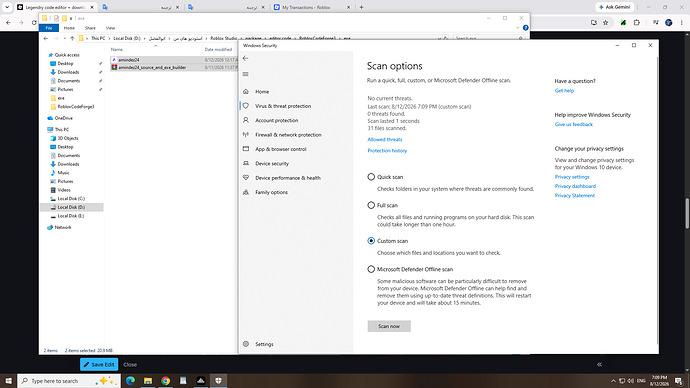Open Home in Windows Security sidebar

pyautogui.click(x=262, y=92)
